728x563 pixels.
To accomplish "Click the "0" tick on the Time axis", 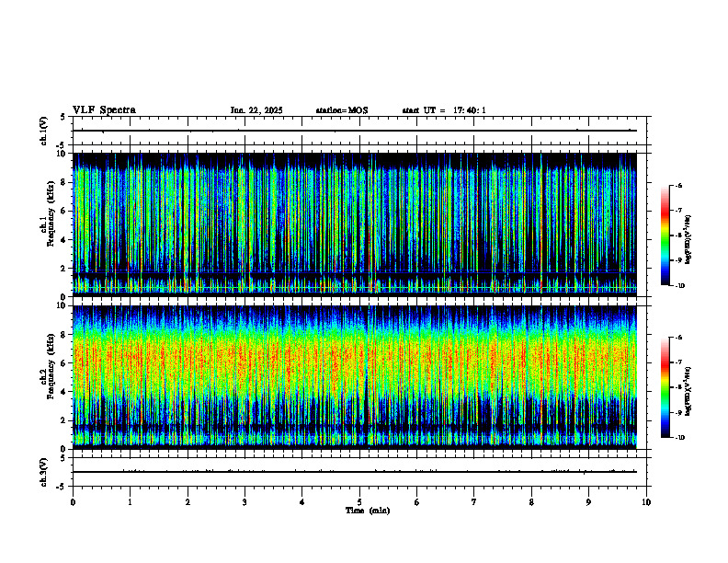I will tap(73, 502).
